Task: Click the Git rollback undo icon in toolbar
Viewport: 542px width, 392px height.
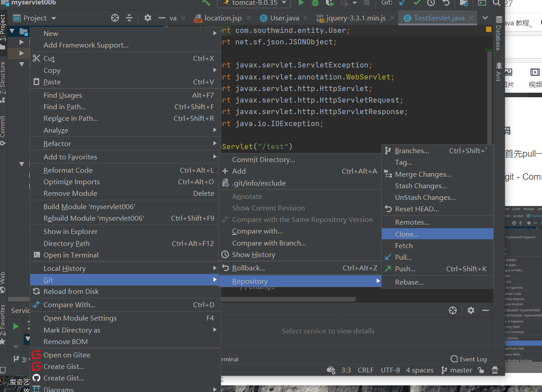Action: tap(446, 3)
